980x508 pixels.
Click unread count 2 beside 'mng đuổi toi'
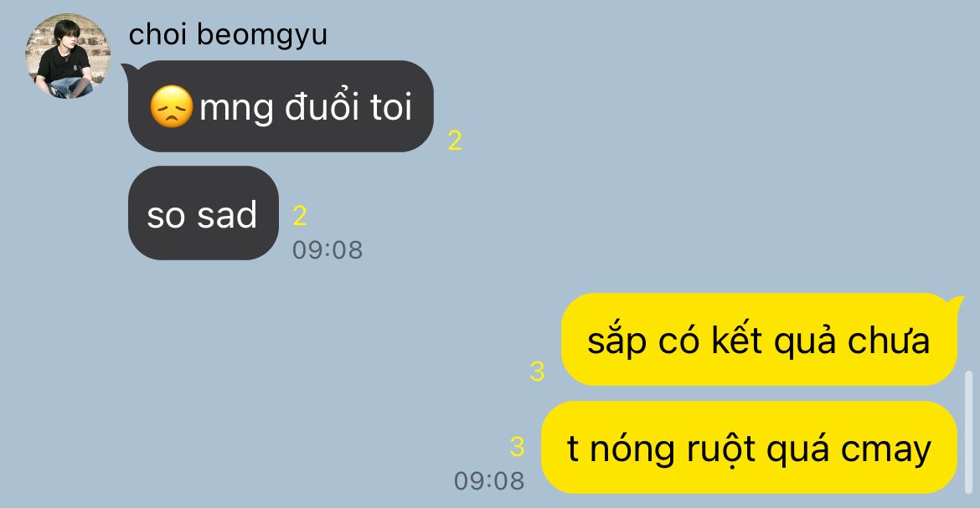click(454, 141)
